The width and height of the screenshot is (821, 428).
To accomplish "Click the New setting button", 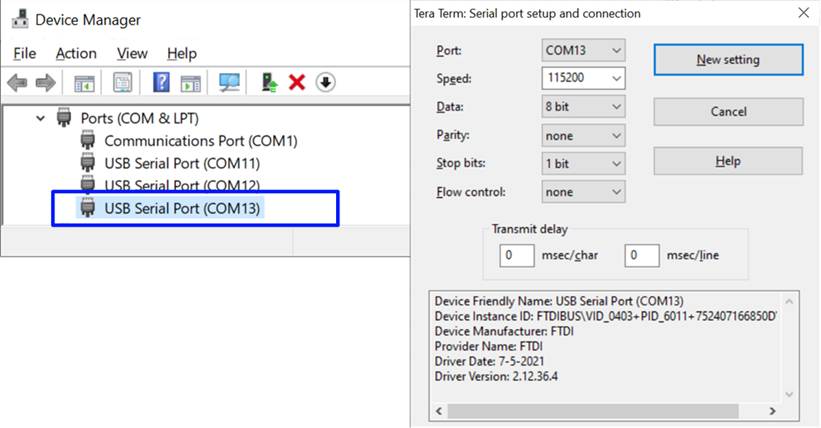I will (x=728, y=60).
